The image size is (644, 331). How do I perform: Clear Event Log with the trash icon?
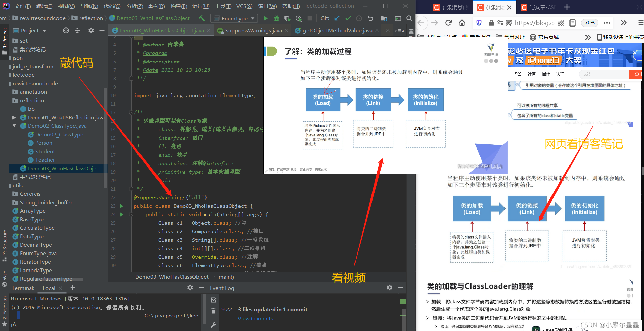(213, 311)
